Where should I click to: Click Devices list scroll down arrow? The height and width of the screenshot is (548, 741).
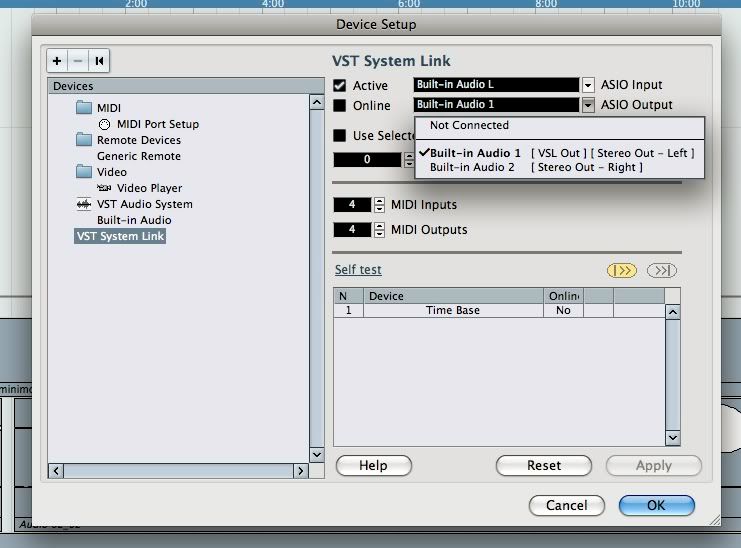pyautogui.click(x=317, y=455)
